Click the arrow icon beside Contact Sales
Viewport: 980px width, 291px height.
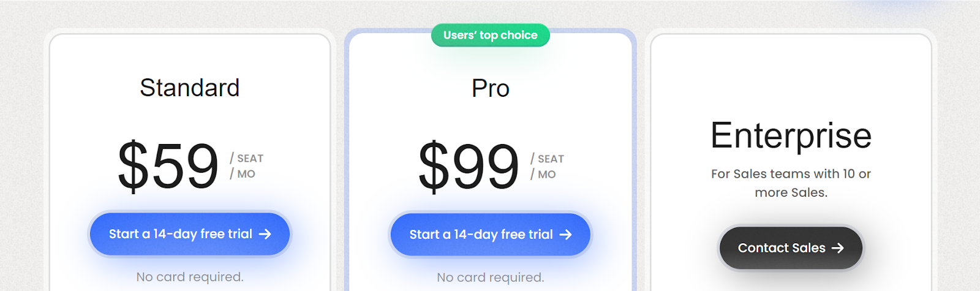tap(838, 248)
